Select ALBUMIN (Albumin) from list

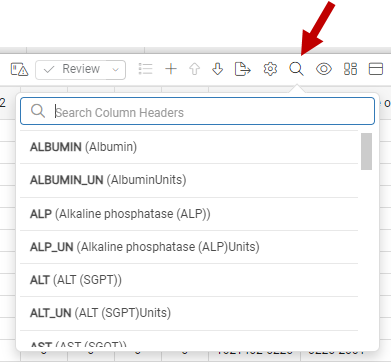tap(189, 147)
